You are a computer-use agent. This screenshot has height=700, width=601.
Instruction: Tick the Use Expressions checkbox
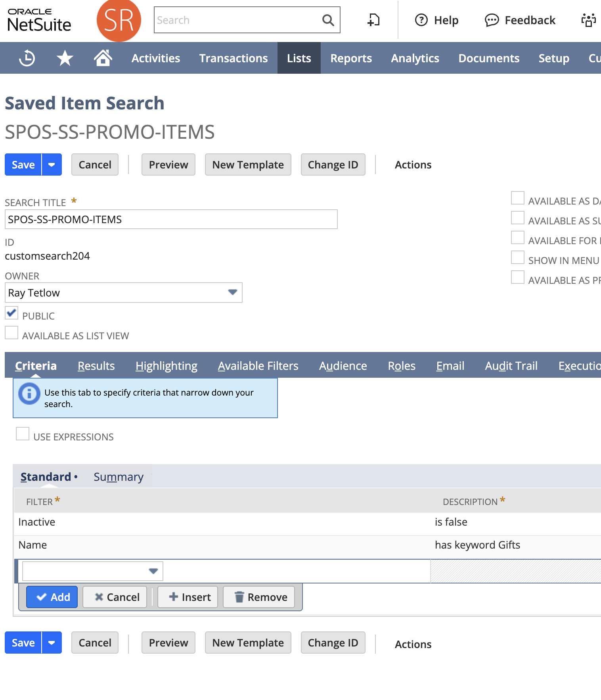23,434
